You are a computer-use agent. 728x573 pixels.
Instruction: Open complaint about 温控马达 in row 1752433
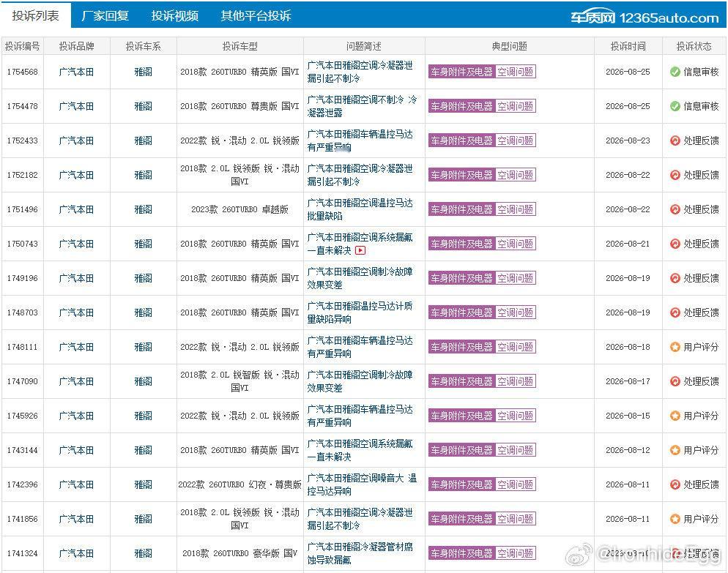360,141
